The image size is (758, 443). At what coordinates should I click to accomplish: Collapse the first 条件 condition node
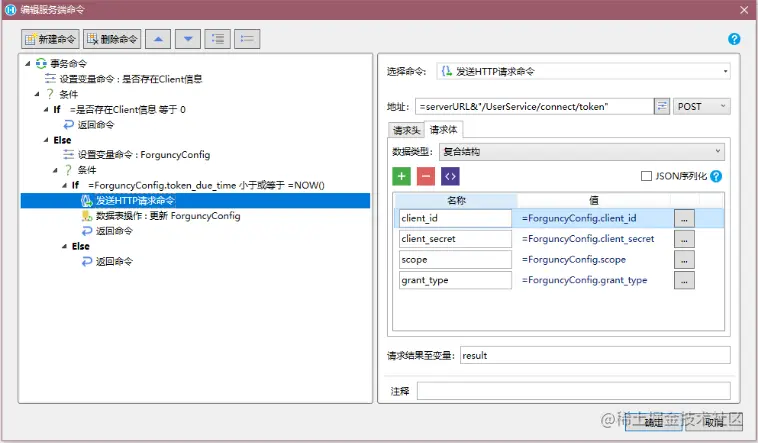click(x=37, y=94)
